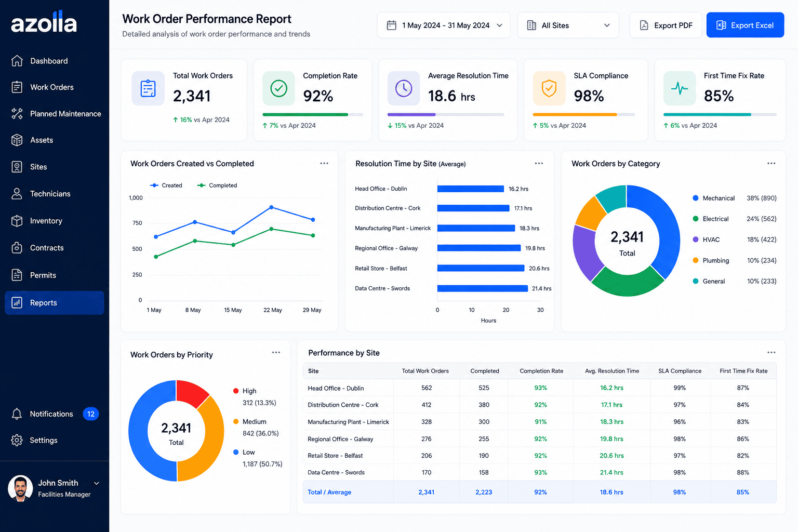Open the All Sites dropdown
The width and height of the screenshot is (798, 532).
[x=568, y=25]
